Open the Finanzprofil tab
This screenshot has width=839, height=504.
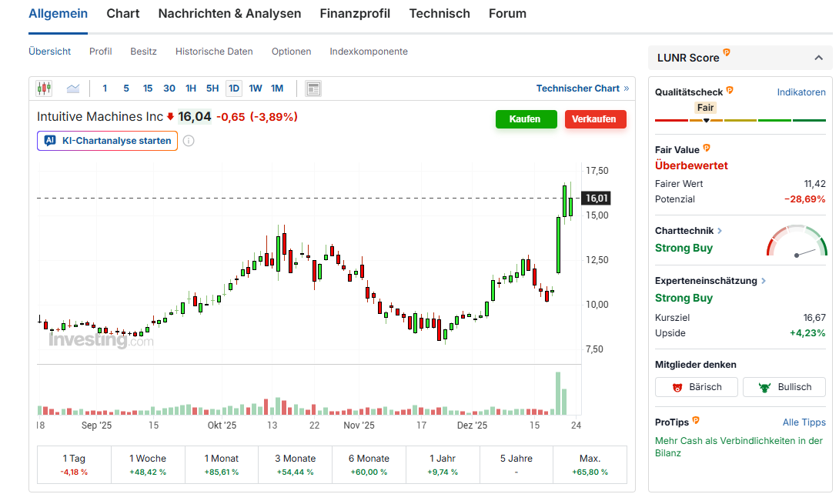pyautogui.click(x=355, y=14)
